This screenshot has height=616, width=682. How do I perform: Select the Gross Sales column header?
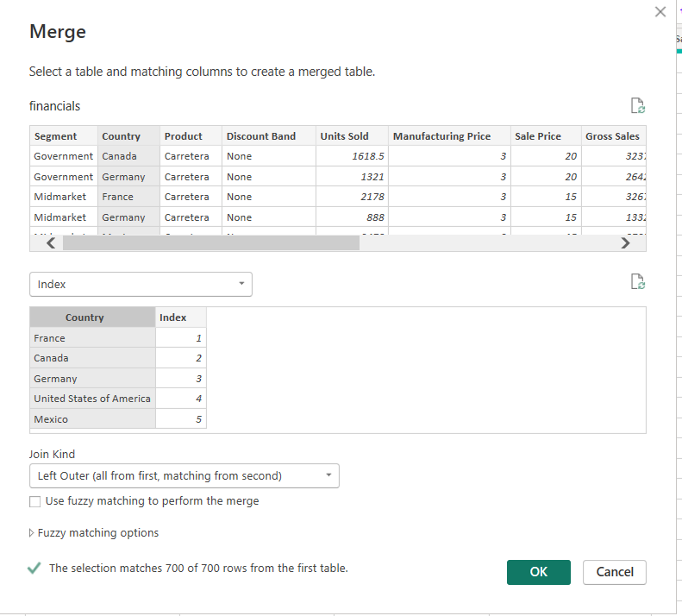[613, 136]
